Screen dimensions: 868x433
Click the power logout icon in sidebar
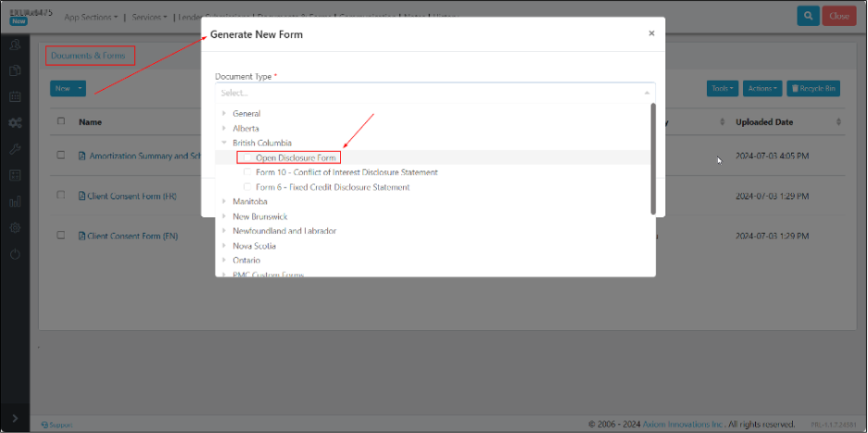coord(15,253)
